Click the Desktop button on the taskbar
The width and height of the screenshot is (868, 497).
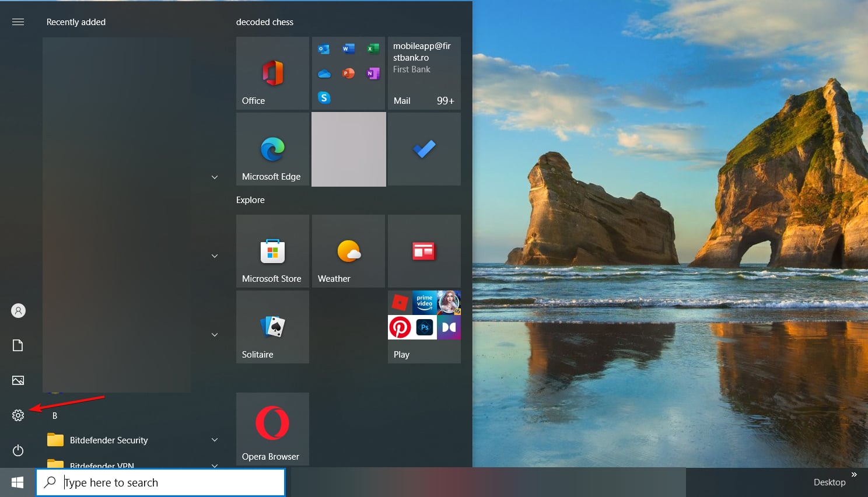829,482
